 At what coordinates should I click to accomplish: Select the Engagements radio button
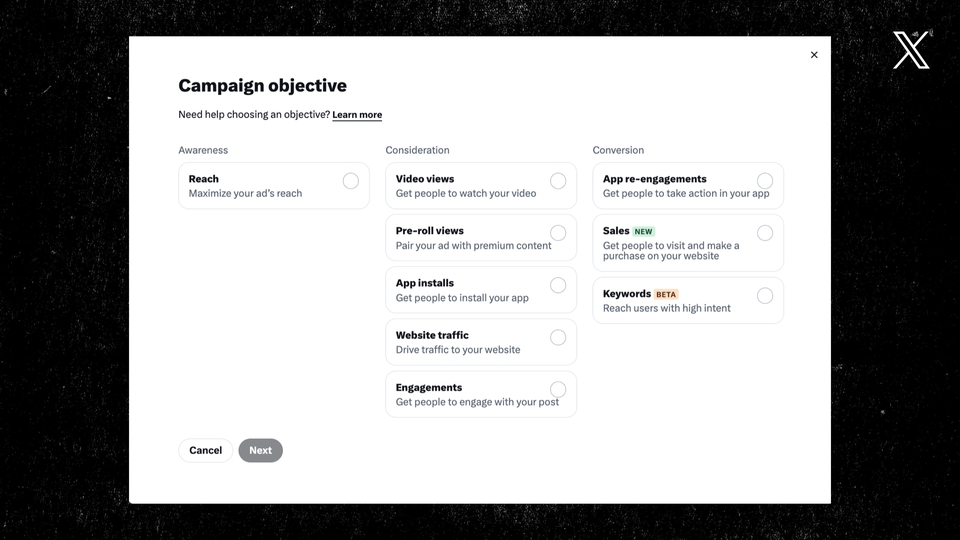(x=558, y=389)
